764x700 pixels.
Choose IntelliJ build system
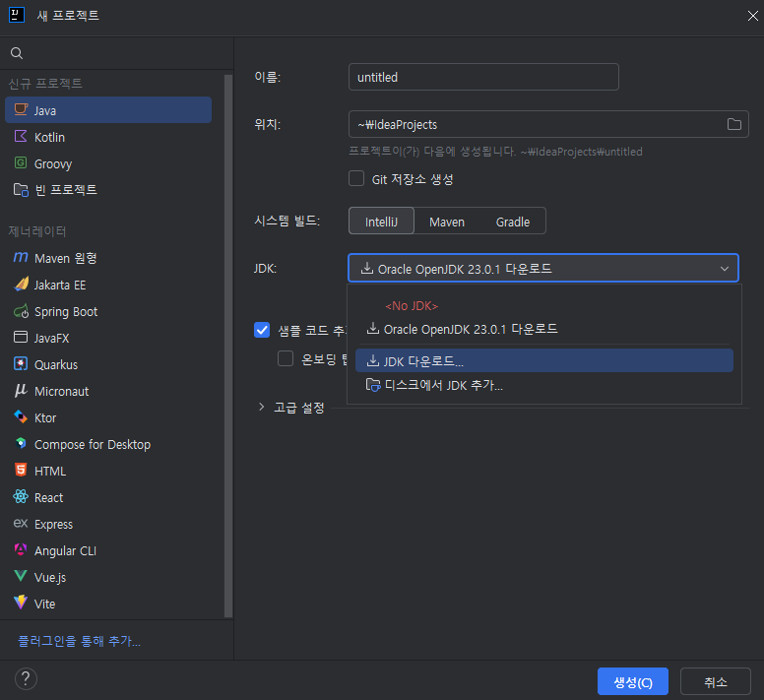pos(382,222)
